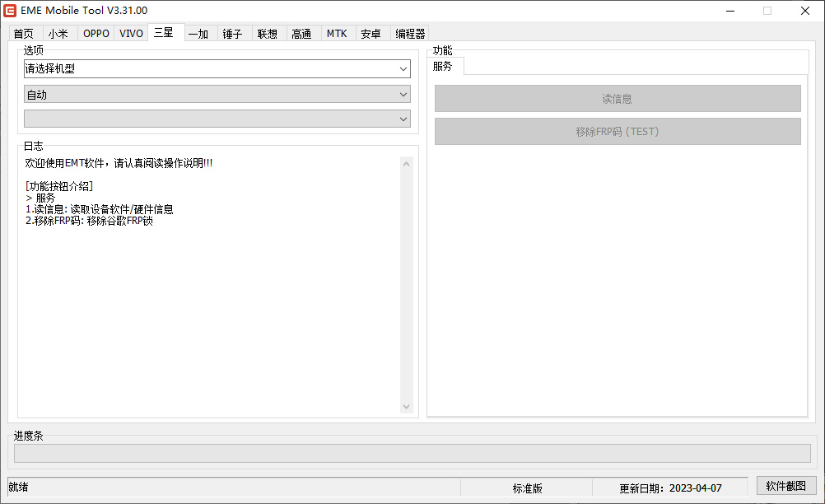
Task: Switch to the MTK tab
Action: (x=337, y=34)
